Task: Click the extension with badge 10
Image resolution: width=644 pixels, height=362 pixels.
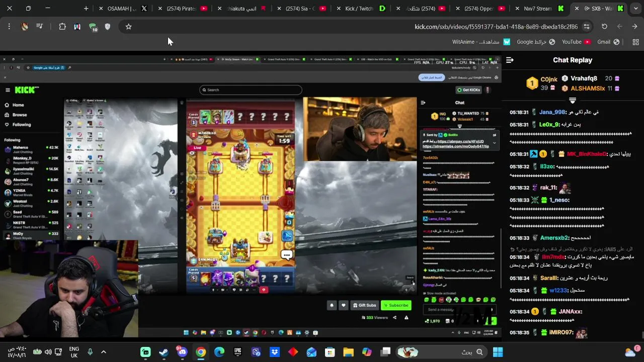Action: pyautogui.click(x=93, y=27)
